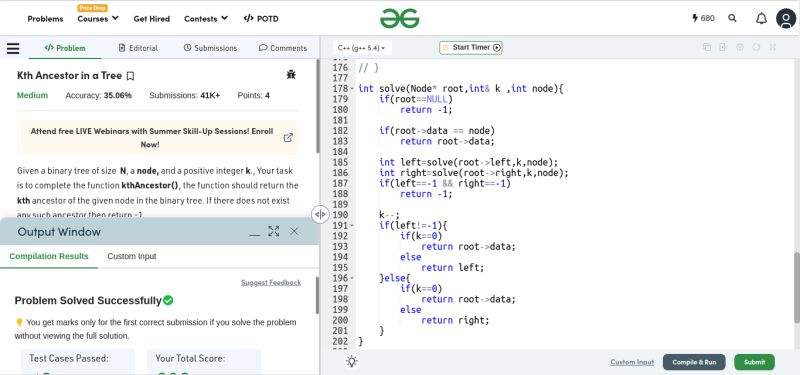Switch to the Editorial tab
The width and height of the screenshot is (800, 375).
coord(138,48)
